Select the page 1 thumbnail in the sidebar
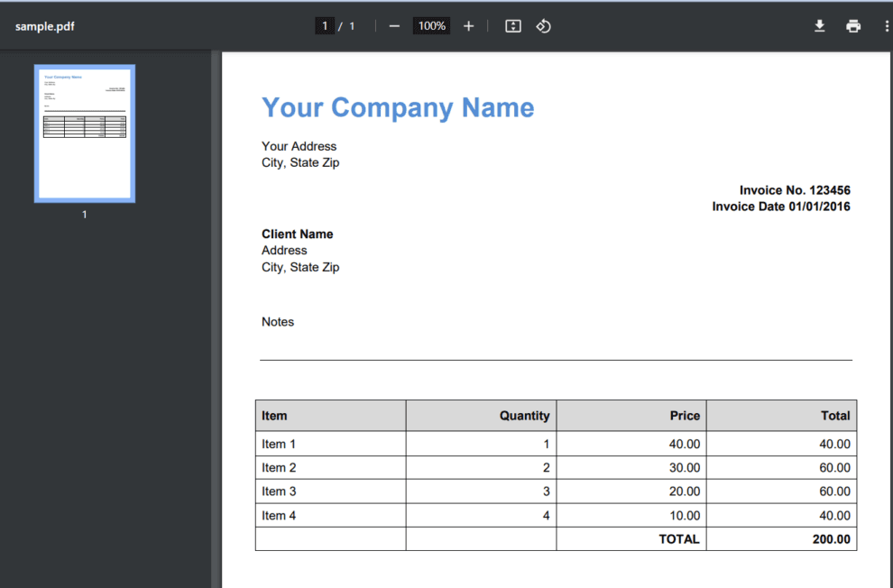893x588 pixels. (x=84, y=133)
